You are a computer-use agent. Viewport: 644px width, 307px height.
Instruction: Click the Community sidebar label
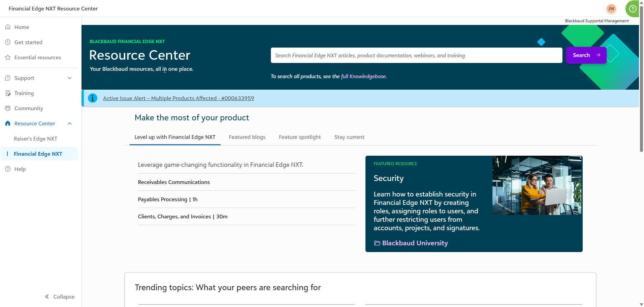(x=29, y=108)
